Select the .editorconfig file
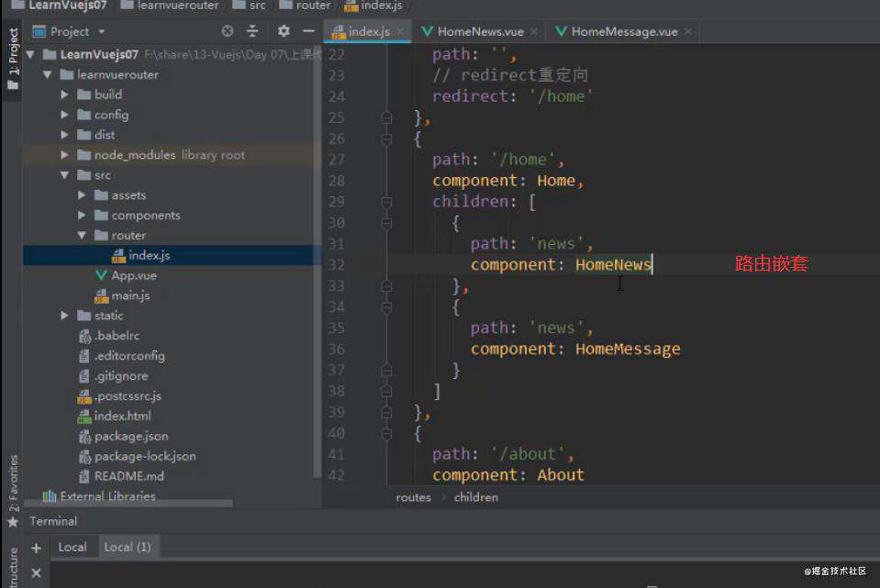Image resolution: width=880 pixels, height=588 pixels. tap(129, 356)
